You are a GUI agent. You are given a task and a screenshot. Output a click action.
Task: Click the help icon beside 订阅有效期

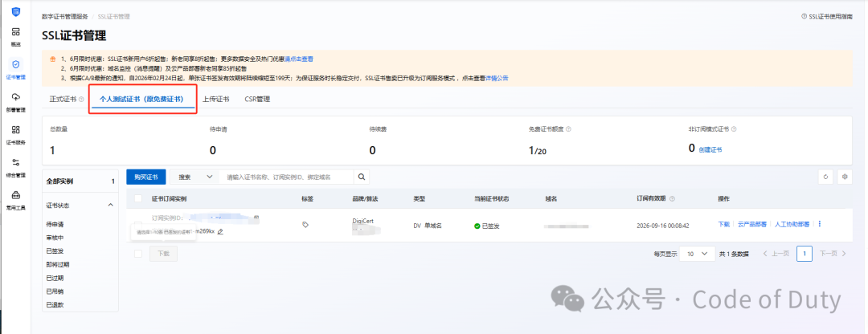(672, 198)
